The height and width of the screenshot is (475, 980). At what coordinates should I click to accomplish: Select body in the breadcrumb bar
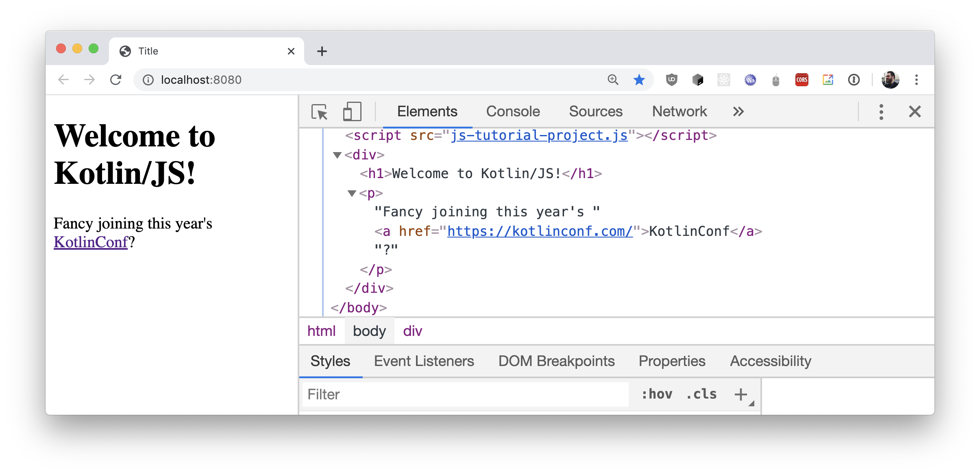pos(369,331)
